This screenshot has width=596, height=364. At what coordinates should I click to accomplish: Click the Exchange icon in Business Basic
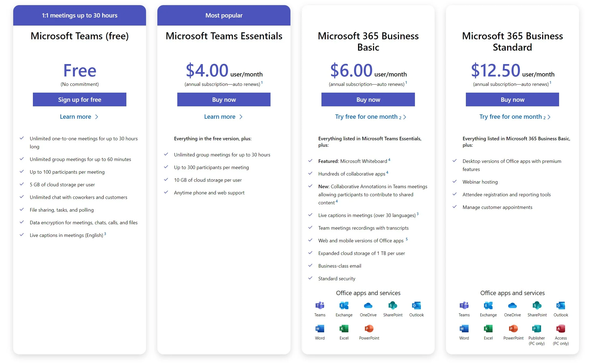point(344,307)
